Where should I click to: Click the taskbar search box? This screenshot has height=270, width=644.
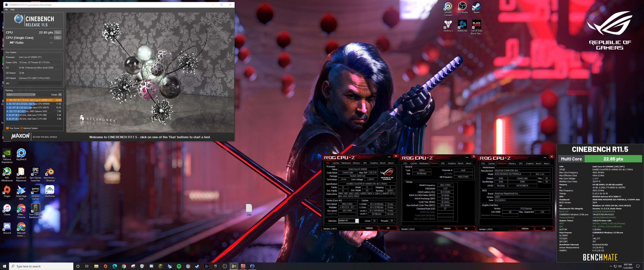pyautogui.click(x=41, y=266)
